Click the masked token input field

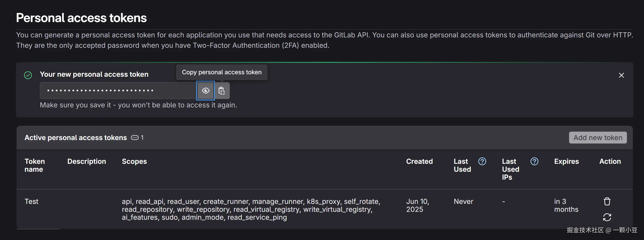pos(118,91)
